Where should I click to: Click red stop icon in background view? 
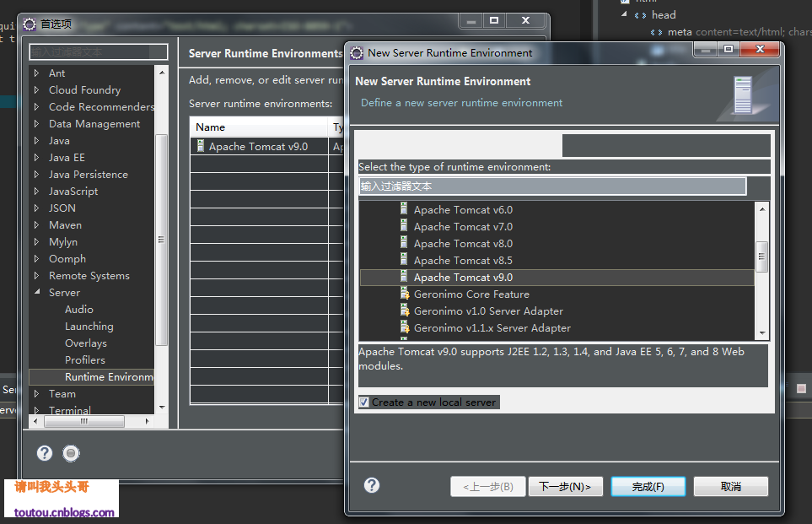(x=801, y=388)
